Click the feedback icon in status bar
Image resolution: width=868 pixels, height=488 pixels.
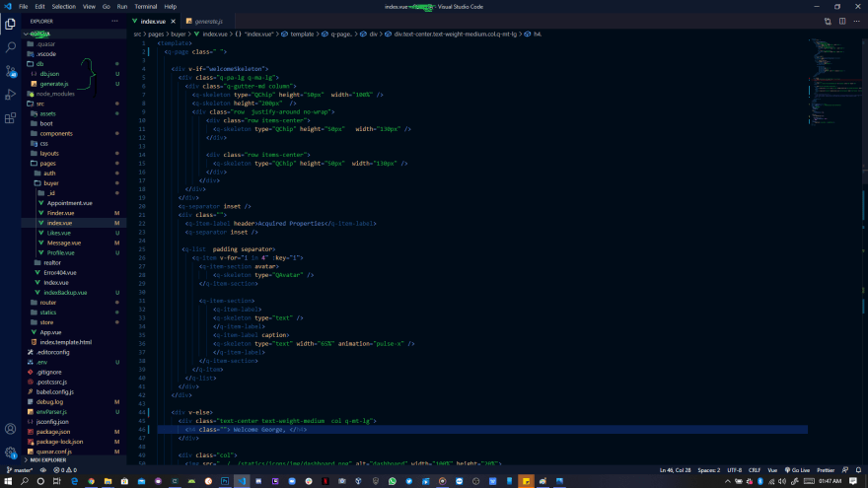[844, 469]
